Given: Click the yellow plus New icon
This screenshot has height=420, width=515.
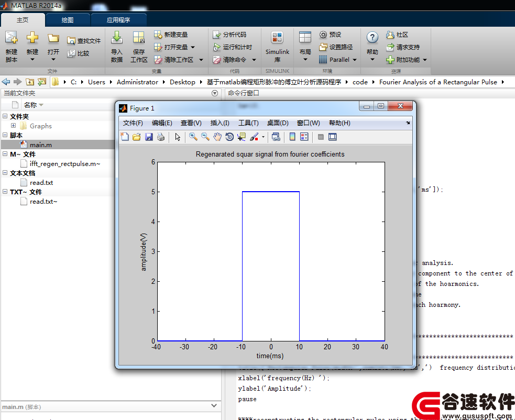Looking at the screenshot, I should point(32,38).
